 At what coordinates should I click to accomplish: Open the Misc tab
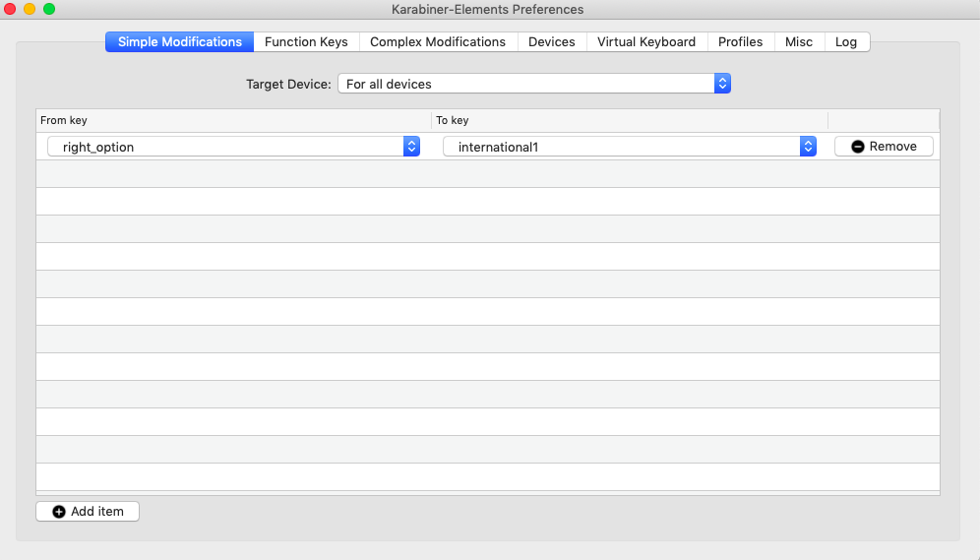(x=799, y=42)
